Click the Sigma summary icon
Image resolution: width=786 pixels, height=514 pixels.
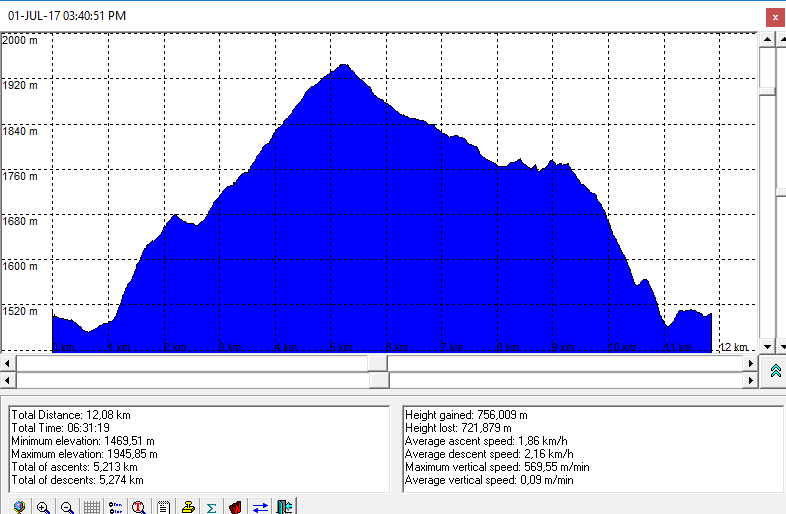click(x=211, y=506)
